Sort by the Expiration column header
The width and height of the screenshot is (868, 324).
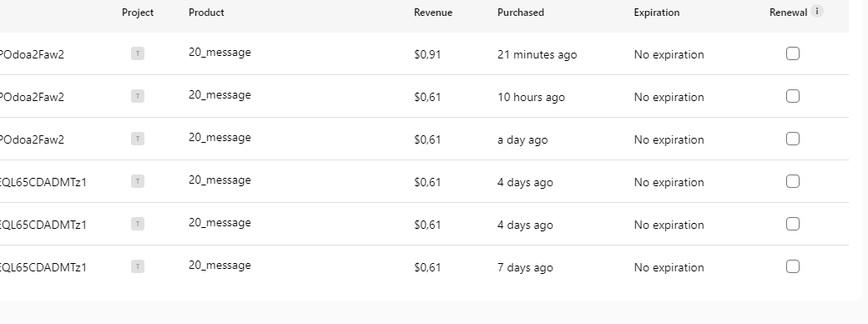[x=657, y=13]
